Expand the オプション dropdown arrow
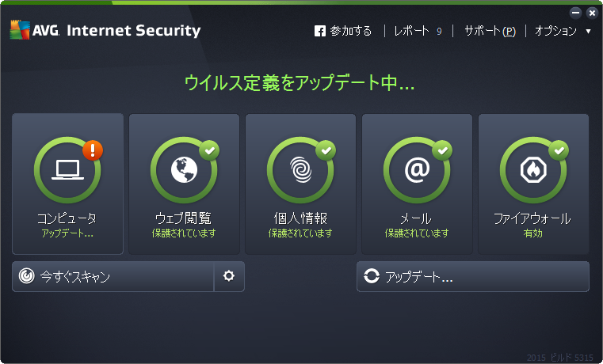Viewport: 603px width, 364px height. [x=589, y=31]
